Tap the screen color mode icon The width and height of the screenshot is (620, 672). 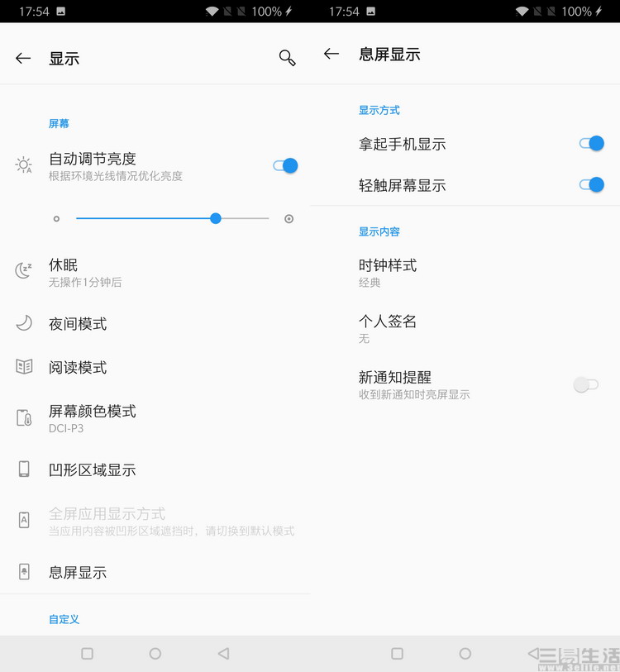click(x=24, y=417)
